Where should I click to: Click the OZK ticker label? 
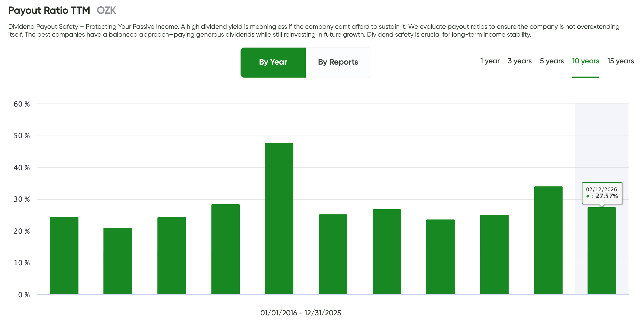pyautogui.click(x=106, y=10)
